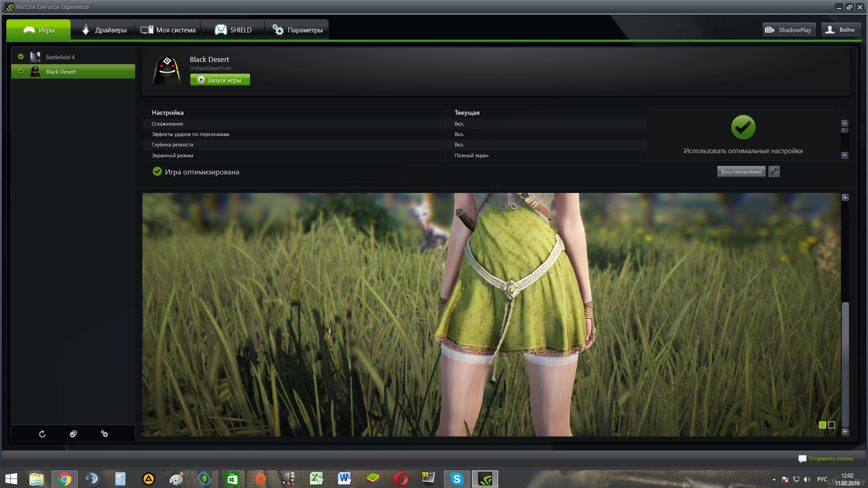868x488 pixels.
Task: Click Использовать оптимальные настройки label
Action: (x=743, y=151)
